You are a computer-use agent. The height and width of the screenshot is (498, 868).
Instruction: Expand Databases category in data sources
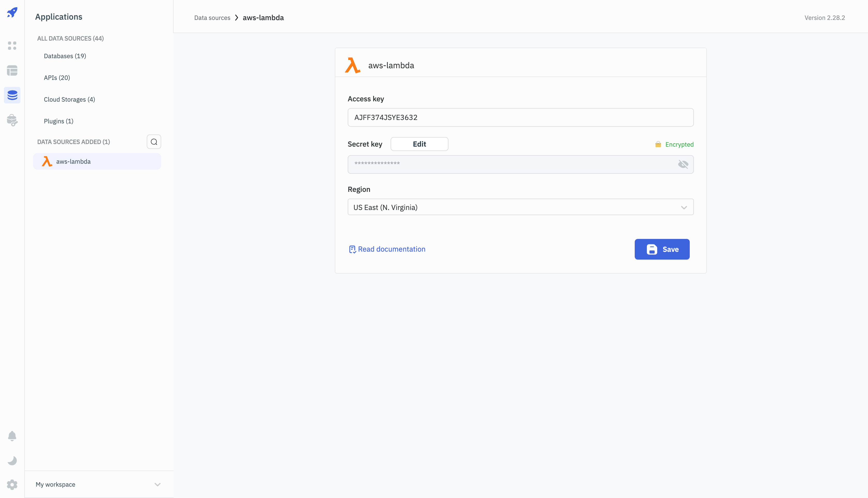(65, 56)
